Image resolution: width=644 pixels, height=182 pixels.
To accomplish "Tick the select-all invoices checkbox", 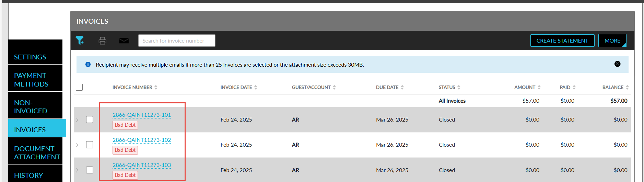I will pos(79,87).
